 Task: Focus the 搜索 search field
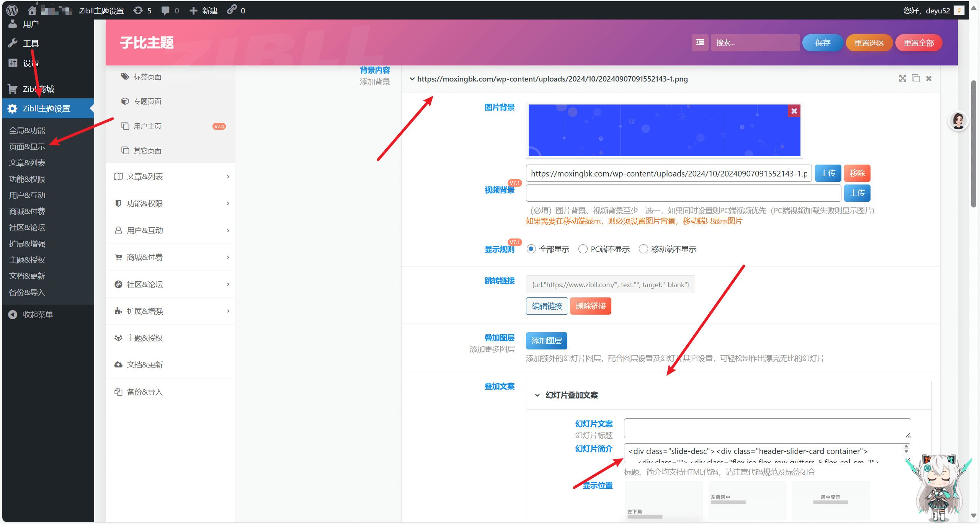(755, 42)
